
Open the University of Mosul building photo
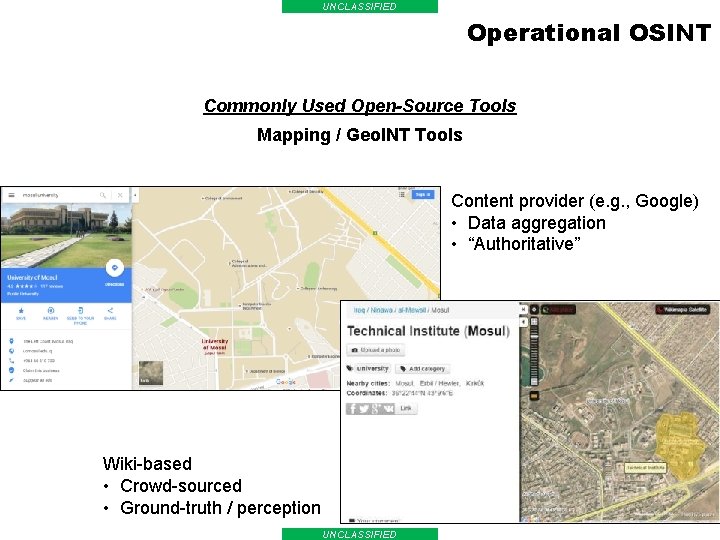[66, 235]
